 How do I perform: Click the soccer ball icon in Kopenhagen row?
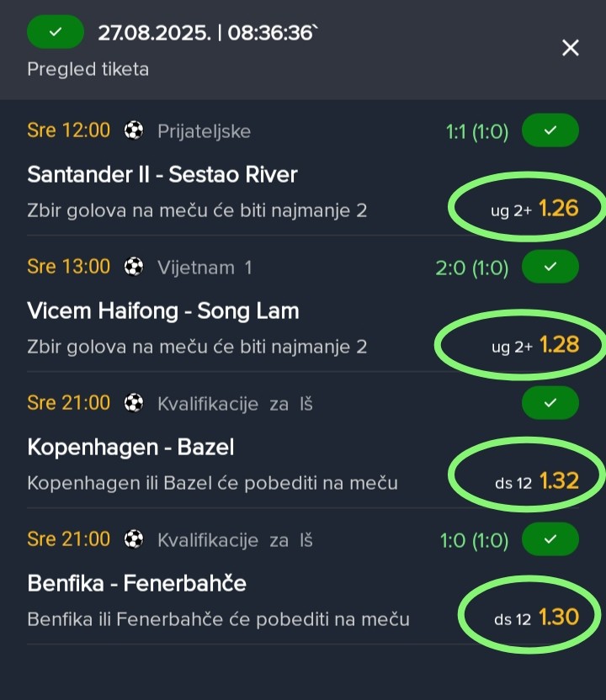(134, 403)
